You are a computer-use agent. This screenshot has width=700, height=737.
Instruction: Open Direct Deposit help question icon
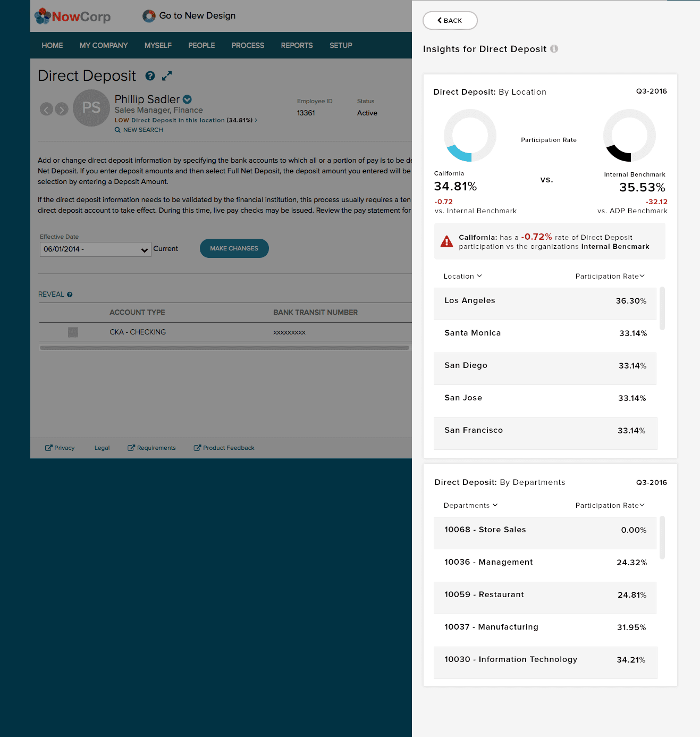click(150, 76)
